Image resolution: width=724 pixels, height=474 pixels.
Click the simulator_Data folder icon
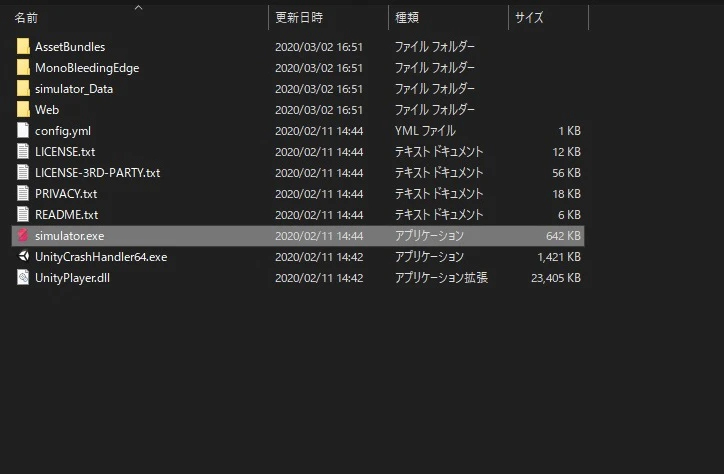point(23,89)
